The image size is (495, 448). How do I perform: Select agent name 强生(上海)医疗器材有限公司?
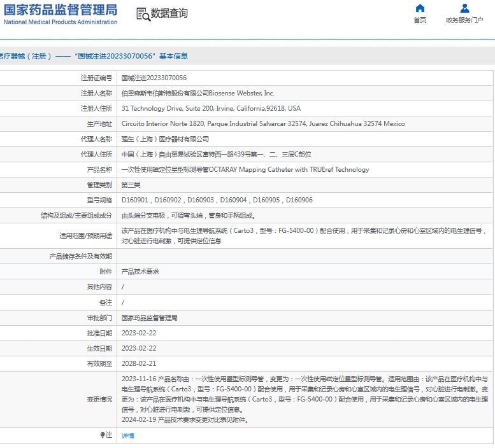(165, 139)
